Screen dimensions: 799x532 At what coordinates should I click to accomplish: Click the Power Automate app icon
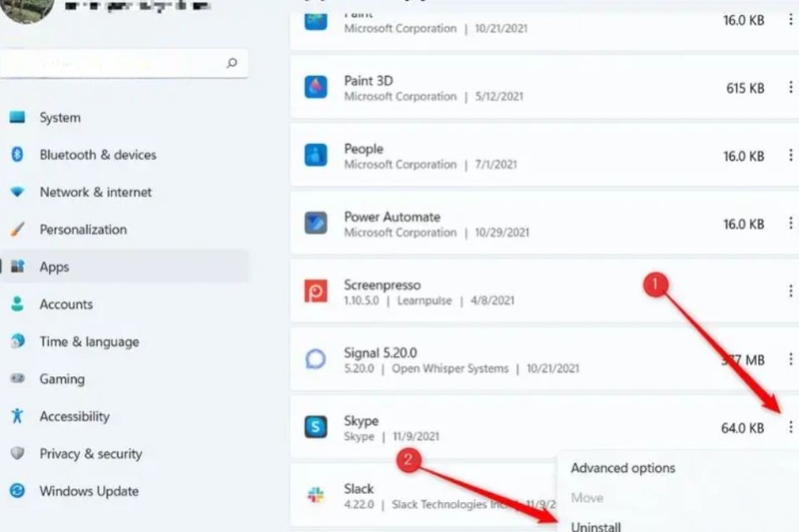316,223
